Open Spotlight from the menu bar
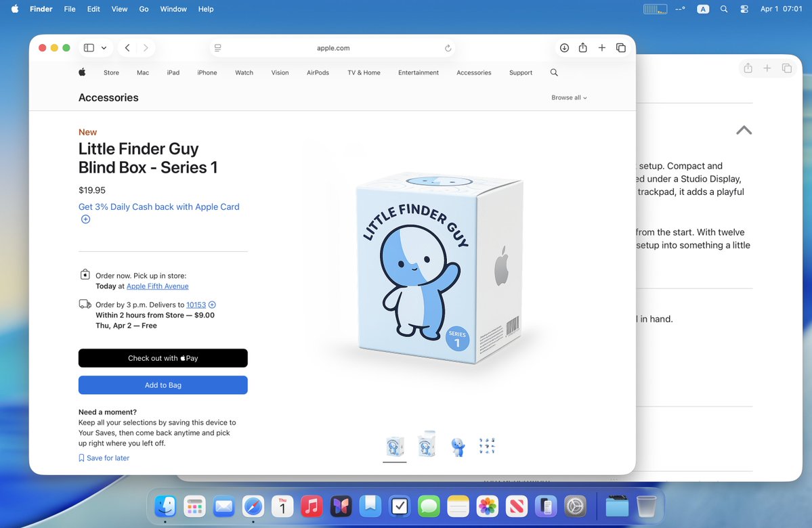This screenshot has width=812, height=528. click(723, 9)
